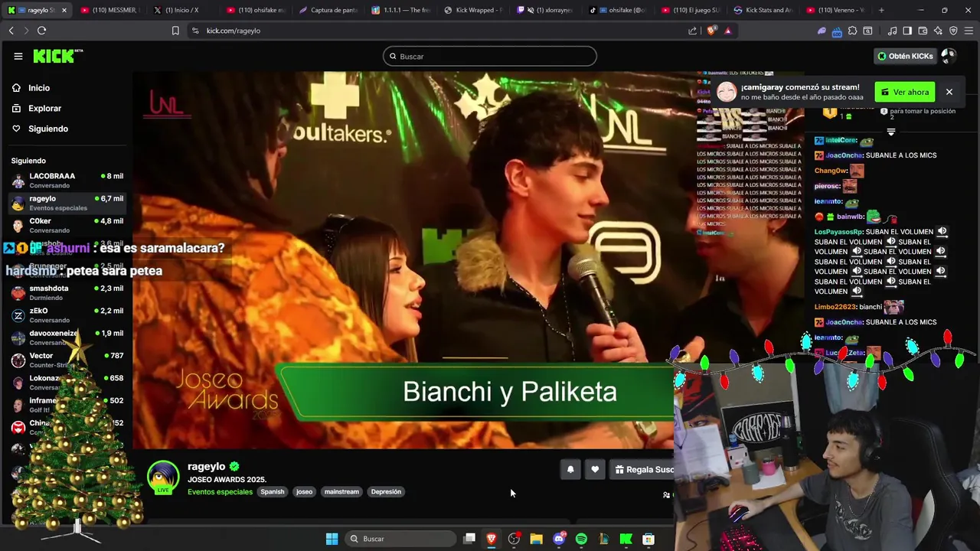Switch to the Kick Stats tab

pos(763,10)
